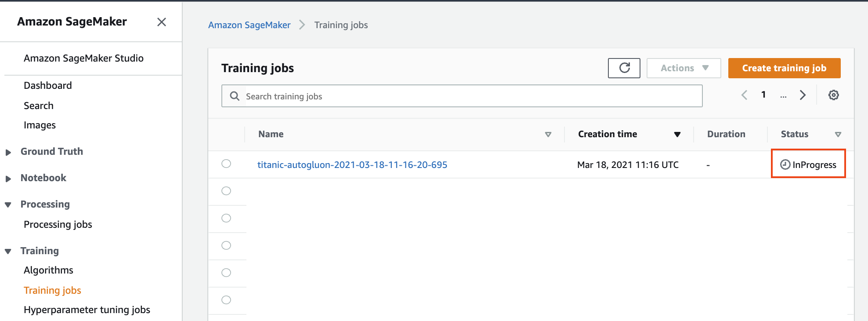The image size is (868, 321).
Task: Open Hyperparameter tuning jobs page
Action: pyautogui.click(x=87, y=310)
